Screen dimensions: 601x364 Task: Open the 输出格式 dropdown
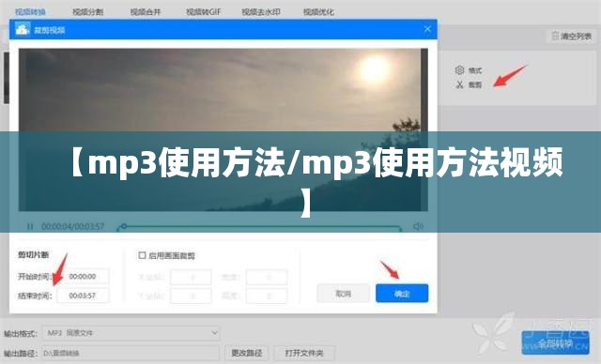pyautogui.click(x=131, y=333)
